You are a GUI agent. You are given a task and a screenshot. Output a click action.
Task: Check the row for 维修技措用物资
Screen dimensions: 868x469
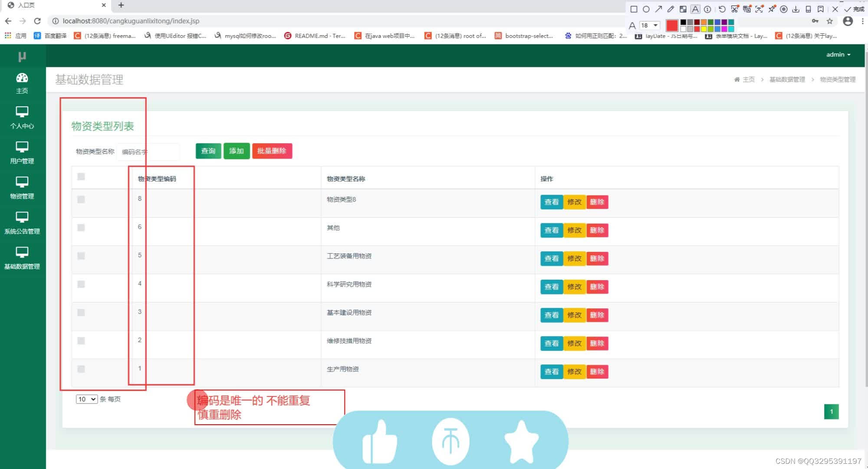click(81, 340)
